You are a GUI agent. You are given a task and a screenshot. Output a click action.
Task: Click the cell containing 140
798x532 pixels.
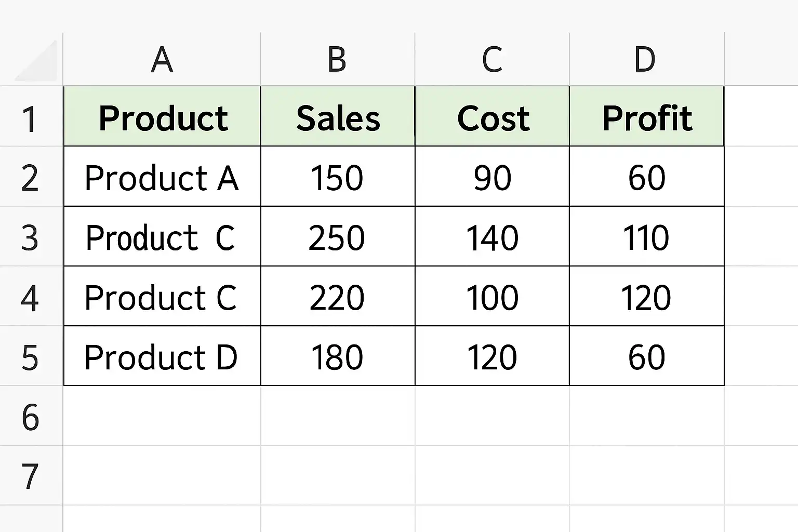pyautogui.click(x=492, y=236)
